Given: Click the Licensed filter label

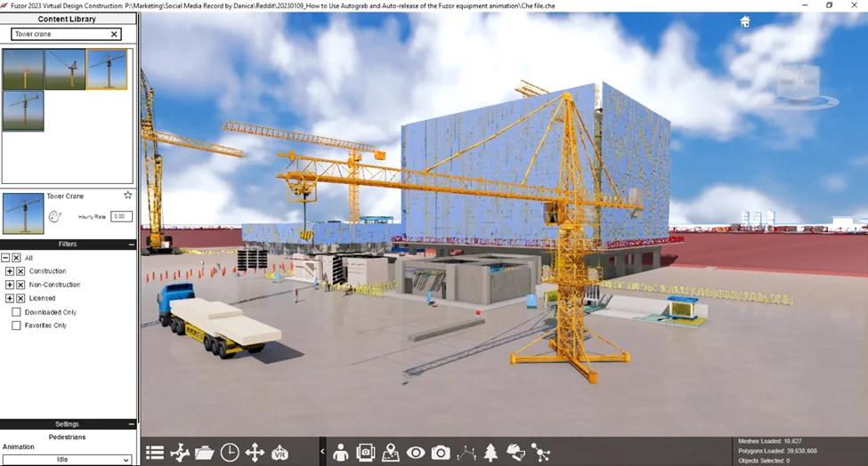Looking at the screenshot, I should pos(42,298).
